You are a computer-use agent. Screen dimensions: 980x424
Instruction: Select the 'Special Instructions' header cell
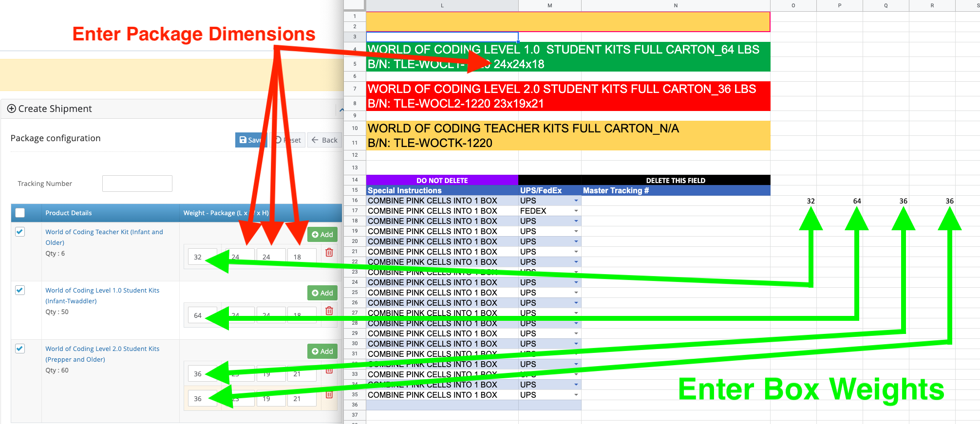[442, 190]
